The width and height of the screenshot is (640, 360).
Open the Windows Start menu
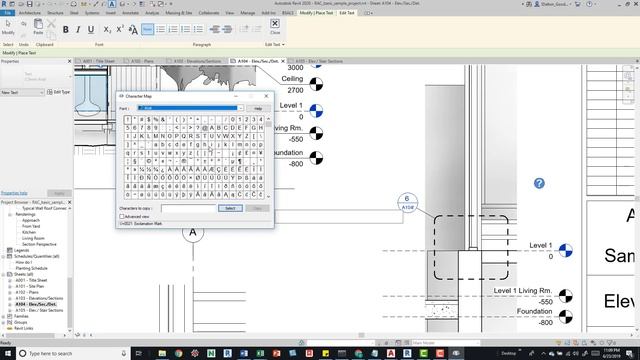(8, 353)
